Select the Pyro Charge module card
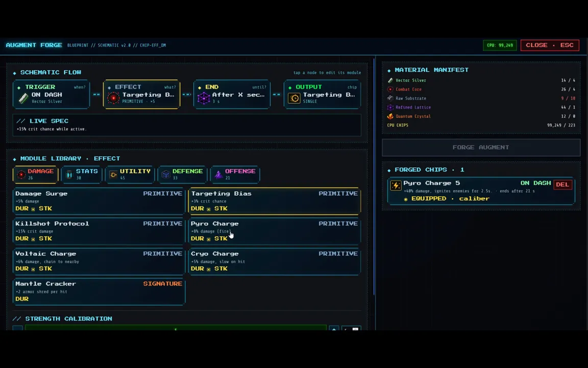The image size is (588, 368). (275, 231)
